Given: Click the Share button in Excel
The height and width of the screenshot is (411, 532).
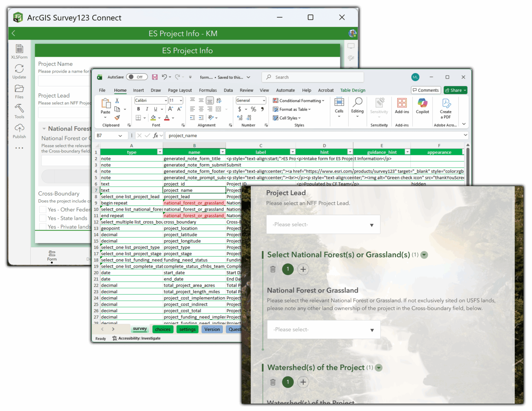Looking at the screenshot, I should tap(455, 90).
